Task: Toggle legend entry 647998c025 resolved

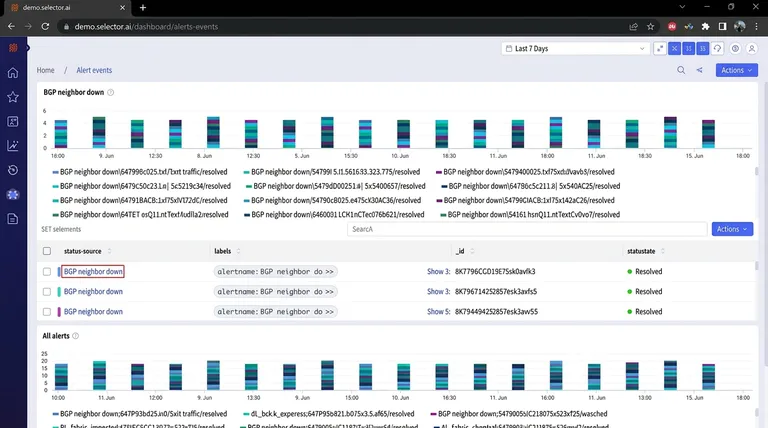Action: click(140, 172)
